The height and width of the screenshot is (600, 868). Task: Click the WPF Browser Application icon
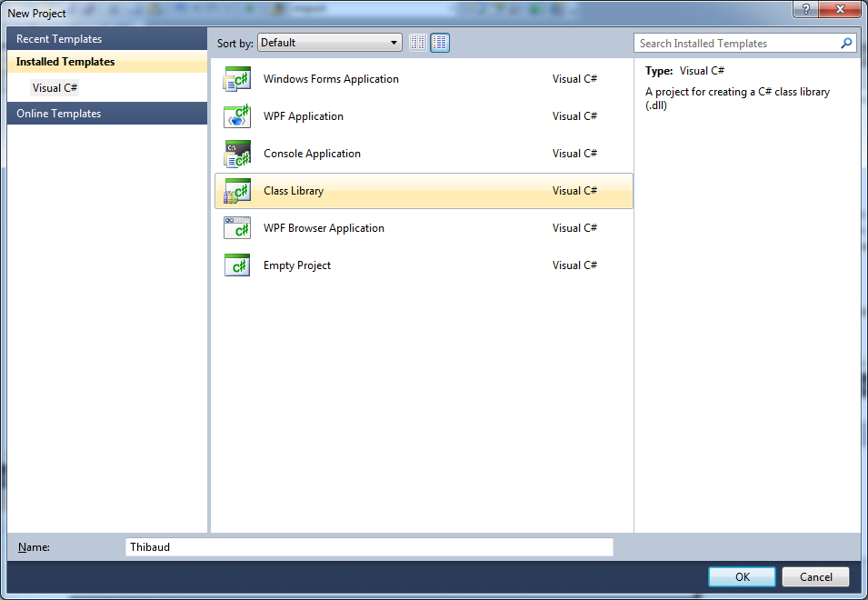[237, 228]
